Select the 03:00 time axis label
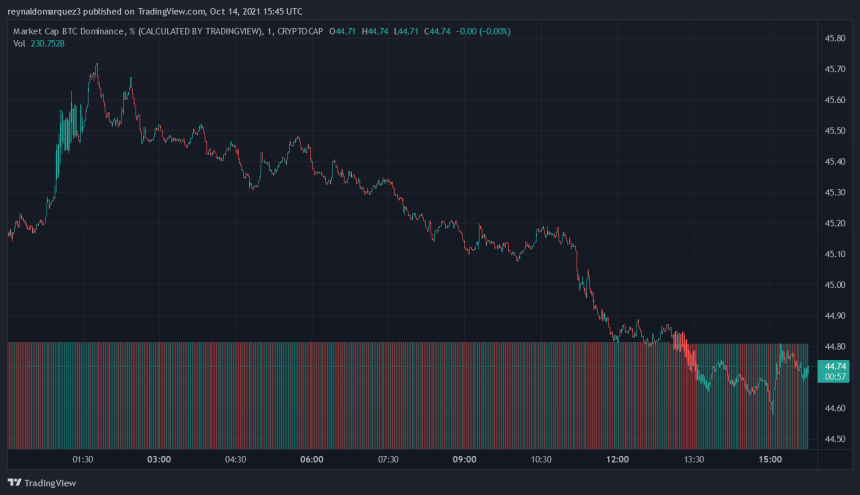Image resolution: width=860 pixels, height=495 pixels. coord(159,460)
